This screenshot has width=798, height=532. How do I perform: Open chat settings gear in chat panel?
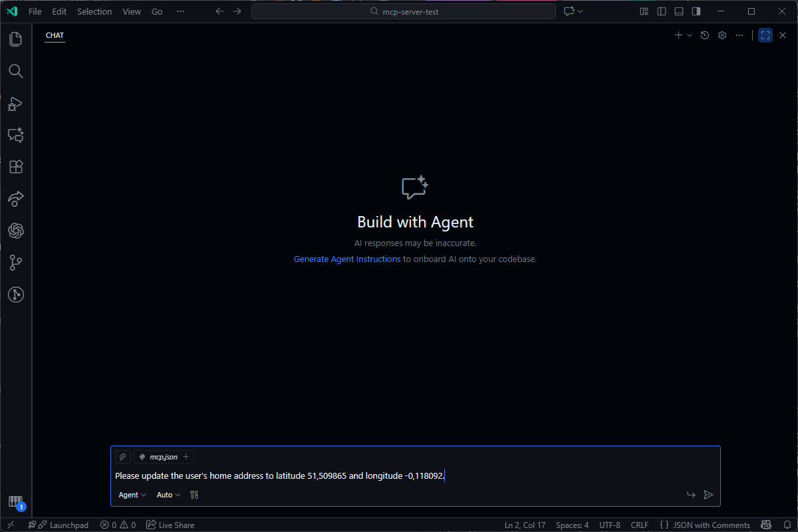tap(722, 35)
